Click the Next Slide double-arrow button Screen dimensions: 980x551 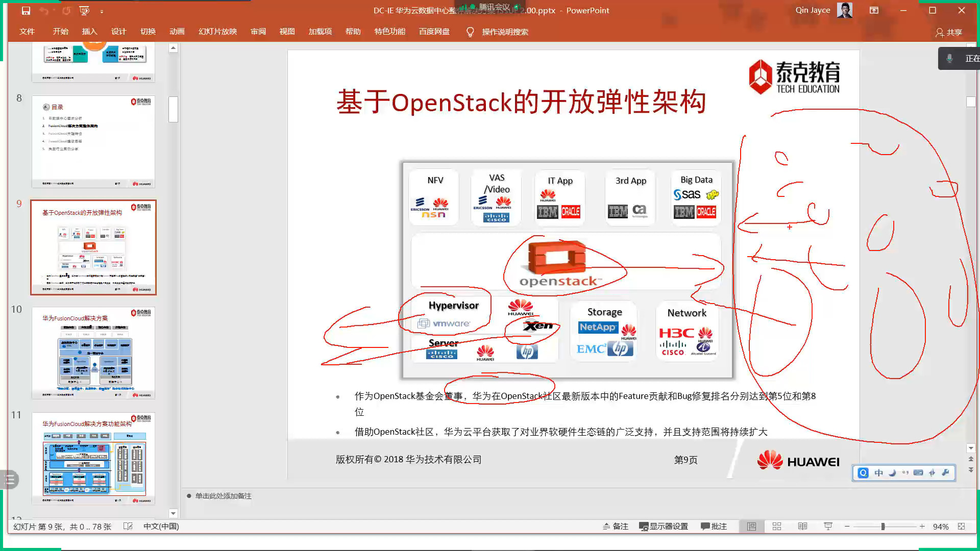click(x=971, y=469)
